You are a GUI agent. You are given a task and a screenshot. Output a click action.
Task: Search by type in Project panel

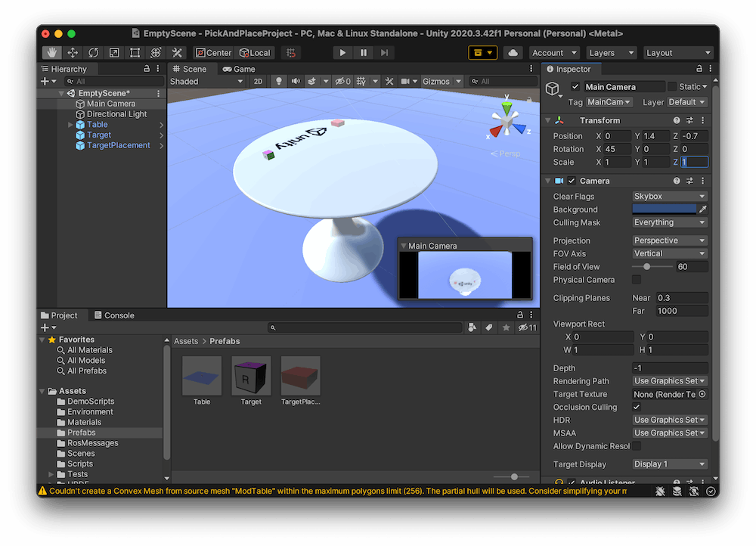pos(472,328)
